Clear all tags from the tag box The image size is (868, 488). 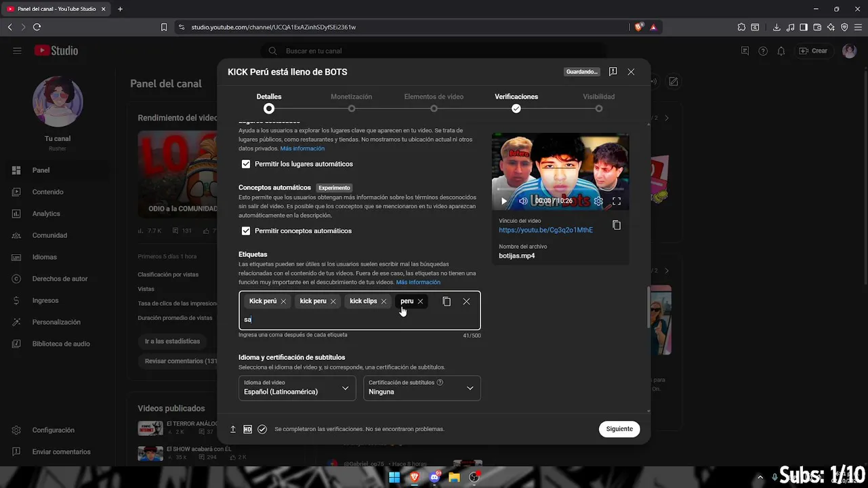click(466, 302)
